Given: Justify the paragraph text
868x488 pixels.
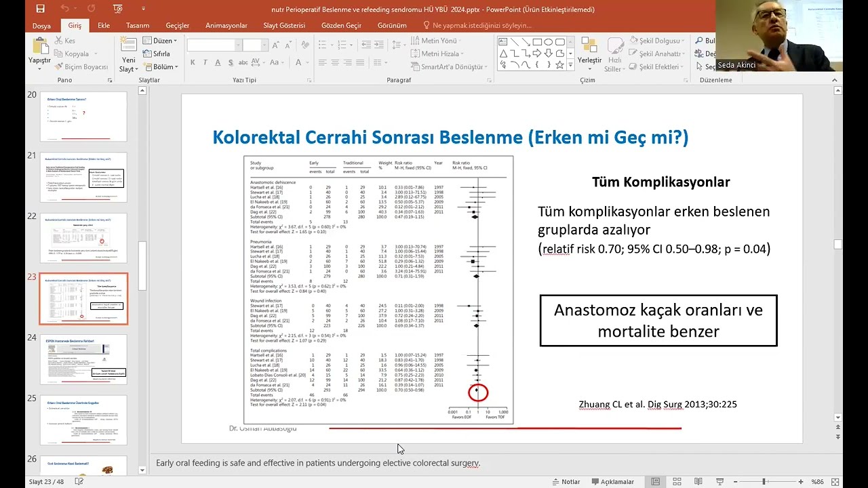Looking at the screenshot, I should tap(360, 62).
